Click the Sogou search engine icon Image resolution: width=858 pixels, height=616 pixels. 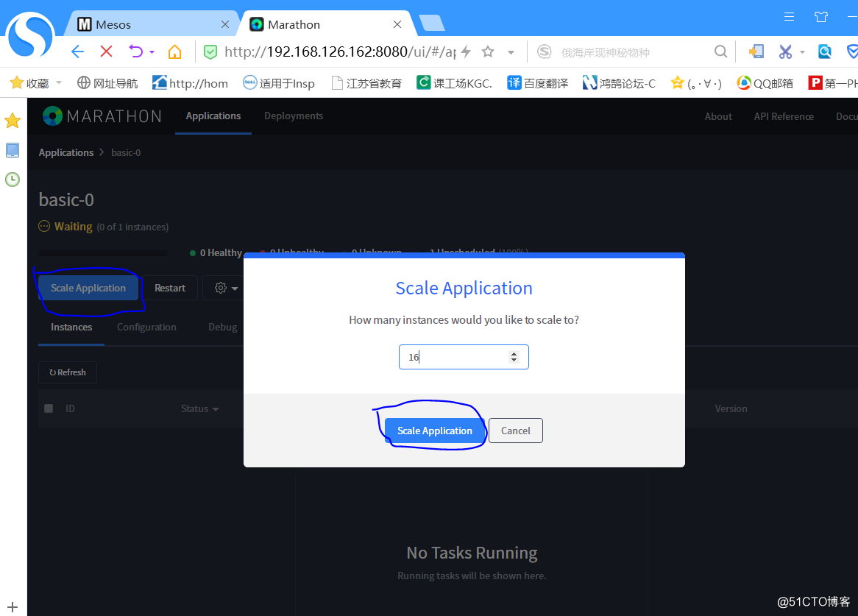544,52
